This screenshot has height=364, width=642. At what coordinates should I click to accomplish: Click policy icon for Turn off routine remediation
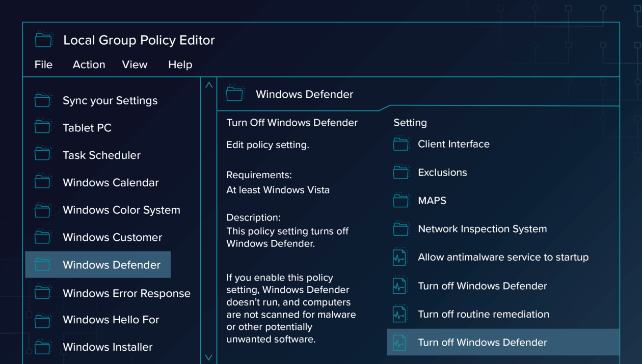399,314
